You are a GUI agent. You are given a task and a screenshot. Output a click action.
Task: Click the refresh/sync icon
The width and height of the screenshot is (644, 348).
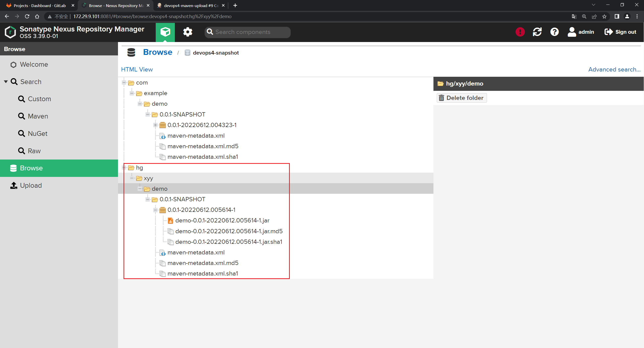(537, 32)
